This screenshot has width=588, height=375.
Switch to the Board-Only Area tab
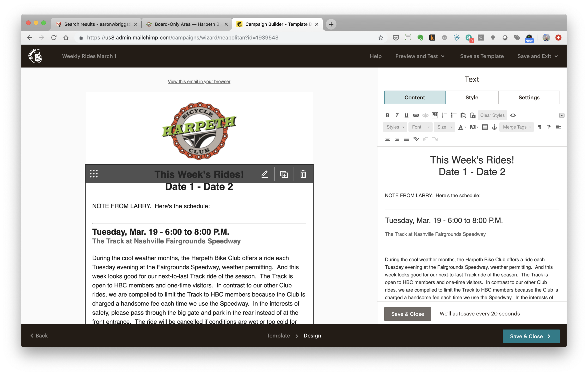(x=187, y=24)
